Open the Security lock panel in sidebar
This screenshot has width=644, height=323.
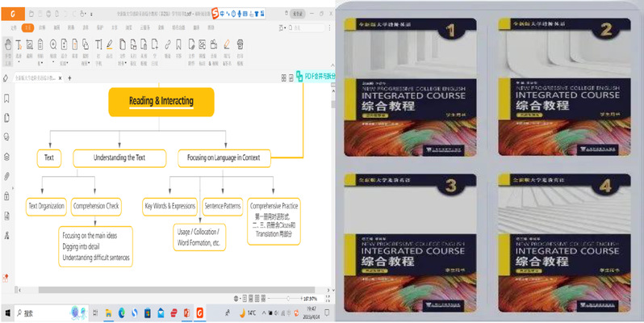point(6,196)
